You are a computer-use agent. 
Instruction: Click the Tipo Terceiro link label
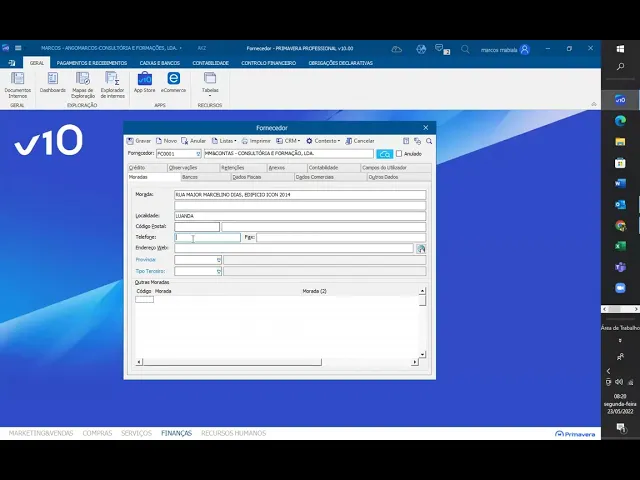[150, 271]
